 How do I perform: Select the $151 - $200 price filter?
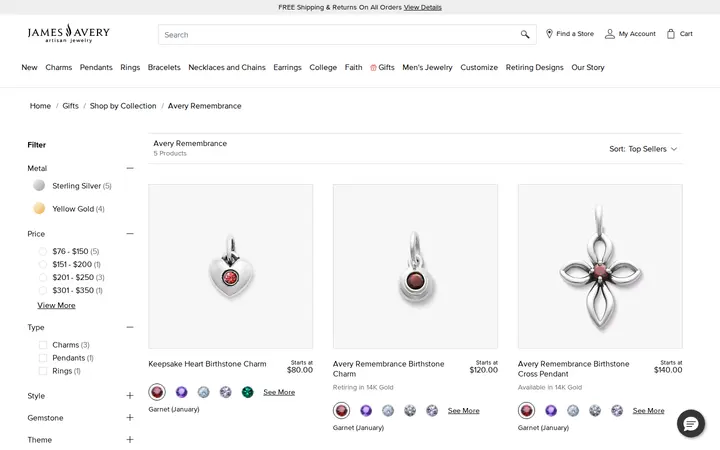click(x=43, y=264)
